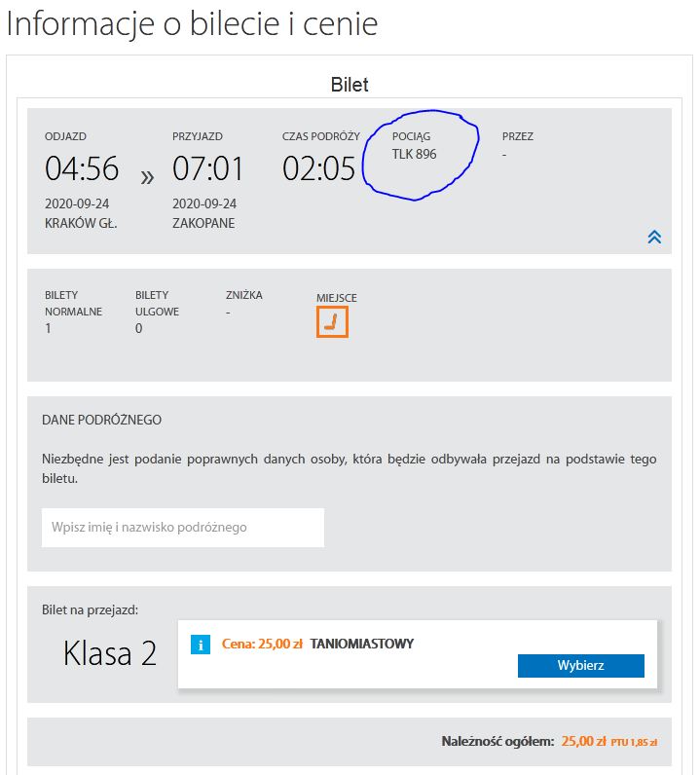Collapse the train details with the double chevron

(654, 237)
